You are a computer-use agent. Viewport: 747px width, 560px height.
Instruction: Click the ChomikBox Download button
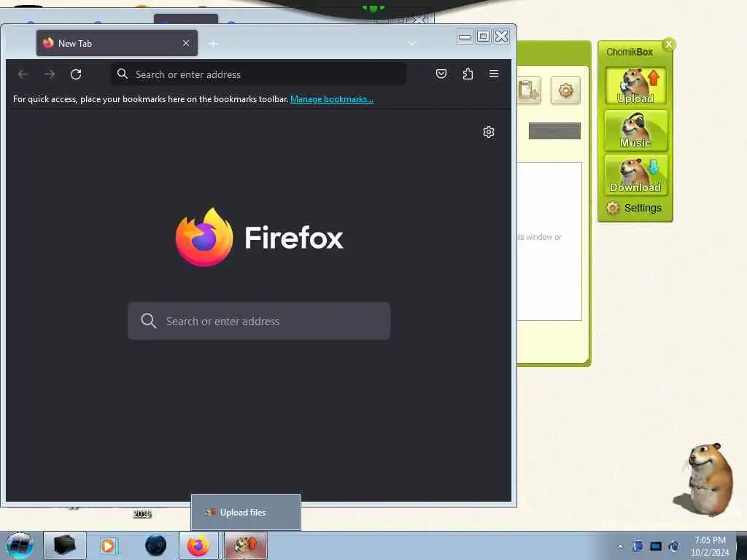[635, 175]
